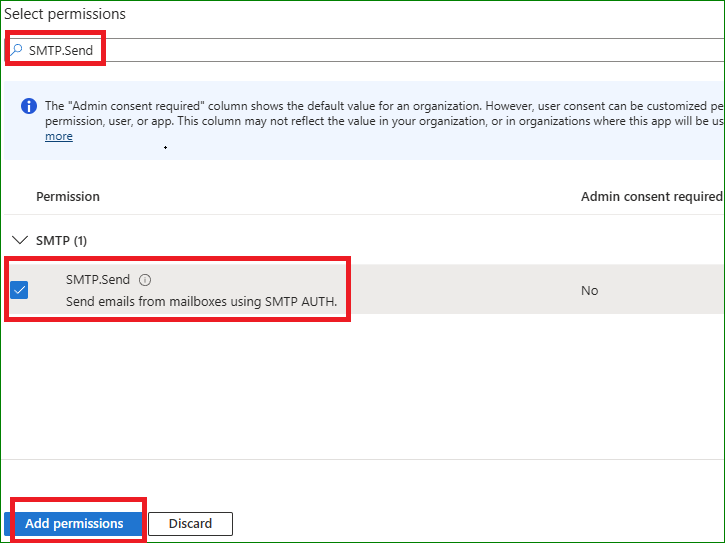The height and width of the screenshot is (543, 725).
Task: Click the search box containing SMTP.Send
Action: coord(300,50)
